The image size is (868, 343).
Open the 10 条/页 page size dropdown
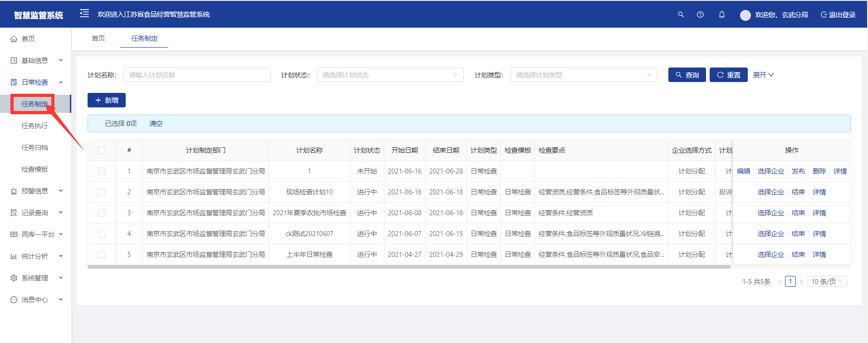[x=827, y=282]
